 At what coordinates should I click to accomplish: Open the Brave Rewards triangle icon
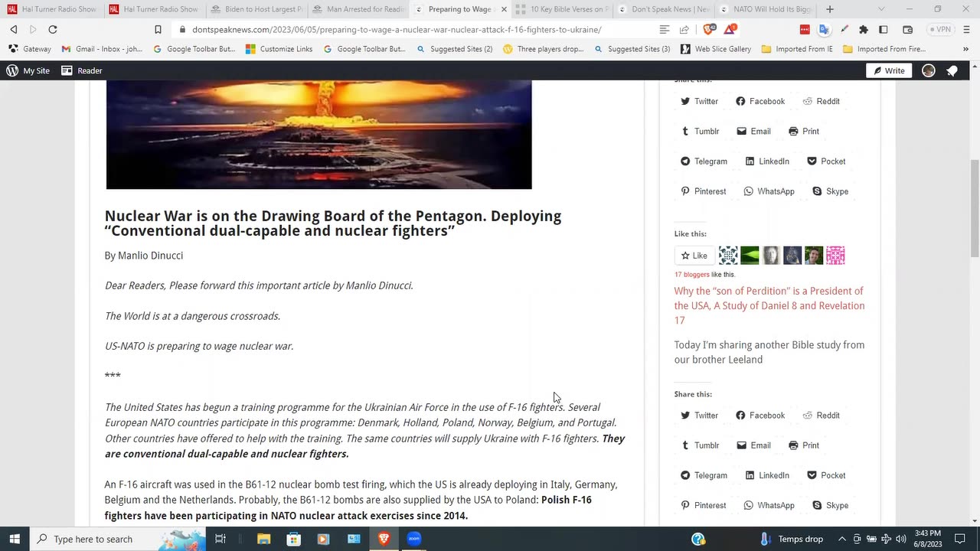730,29
